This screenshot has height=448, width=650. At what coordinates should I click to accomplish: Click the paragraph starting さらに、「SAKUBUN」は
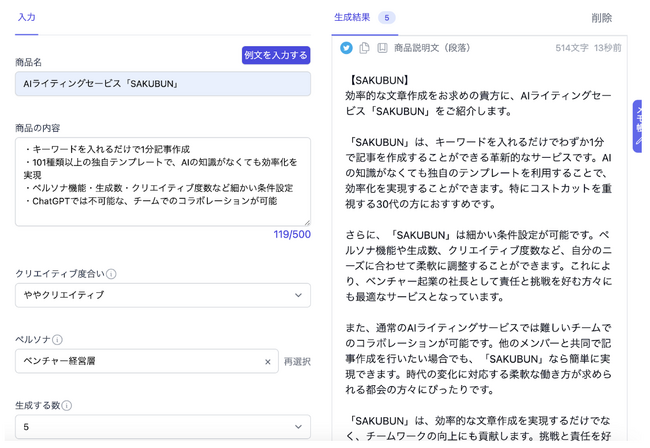coord(478,266)
